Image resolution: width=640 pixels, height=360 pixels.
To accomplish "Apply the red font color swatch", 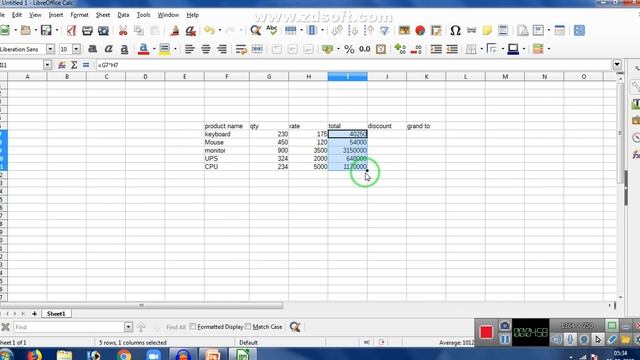I will point(143,49).
